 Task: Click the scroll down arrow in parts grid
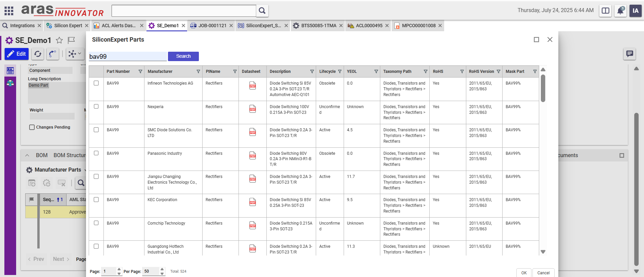(x=543, y=252)
